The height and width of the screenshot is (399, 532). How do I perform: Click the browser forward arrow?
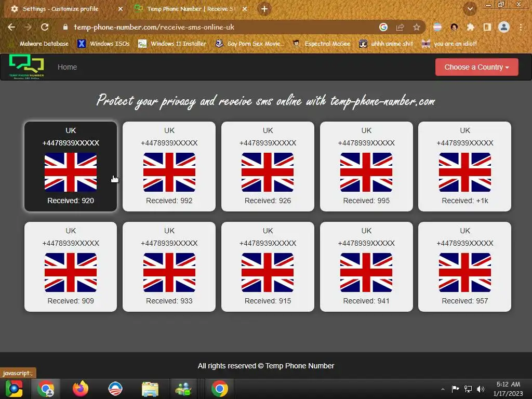(x=28, y=27)
